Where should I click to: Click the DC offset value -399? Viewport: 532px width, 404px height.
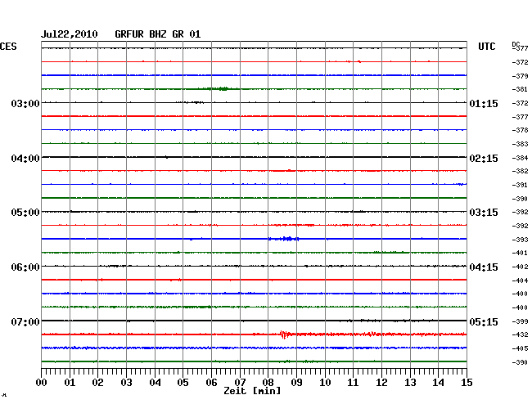coord(520,321)
